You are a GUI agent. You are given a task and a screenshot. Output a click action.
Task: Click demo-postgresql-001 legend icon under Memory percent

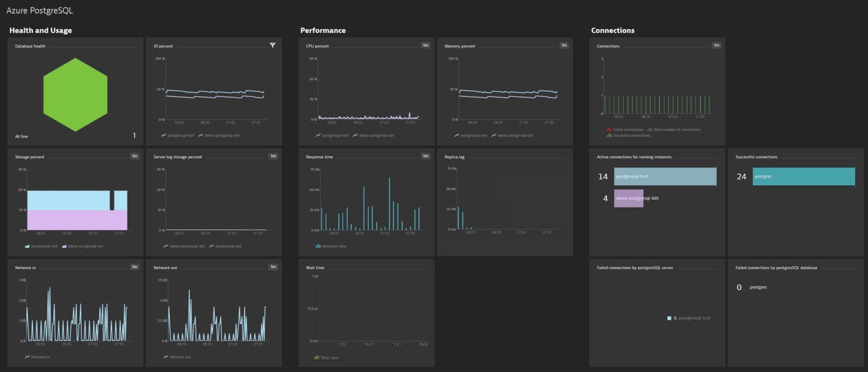coord(493,134)
